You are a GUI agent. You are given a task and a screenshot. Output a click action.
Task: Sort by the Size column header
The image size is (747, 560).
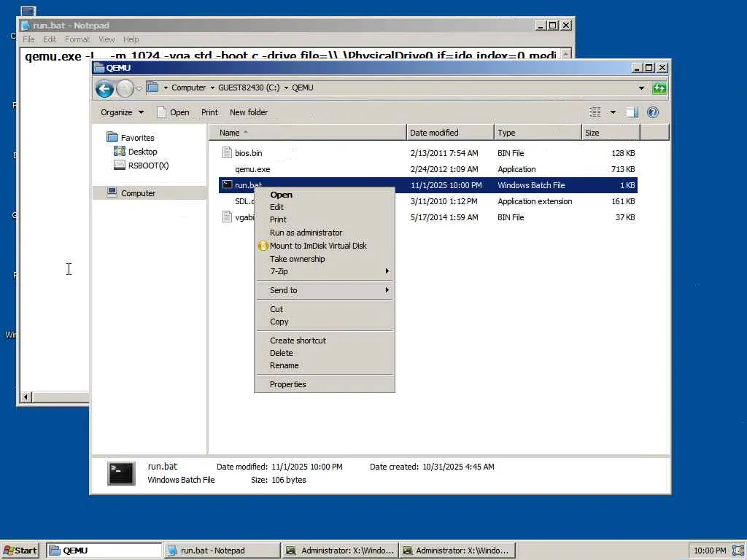pyautogui.click(x=611, y=133)
